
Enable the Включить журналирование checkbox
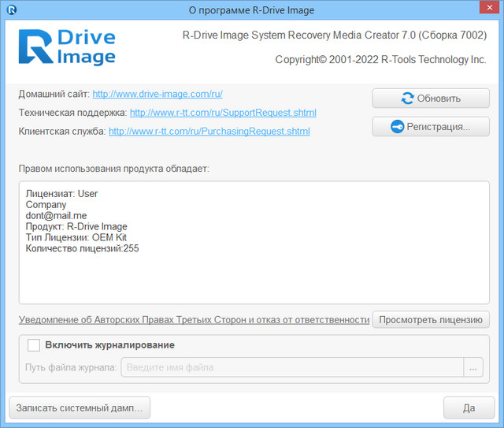pyautogui.click(x=34, y=345)
